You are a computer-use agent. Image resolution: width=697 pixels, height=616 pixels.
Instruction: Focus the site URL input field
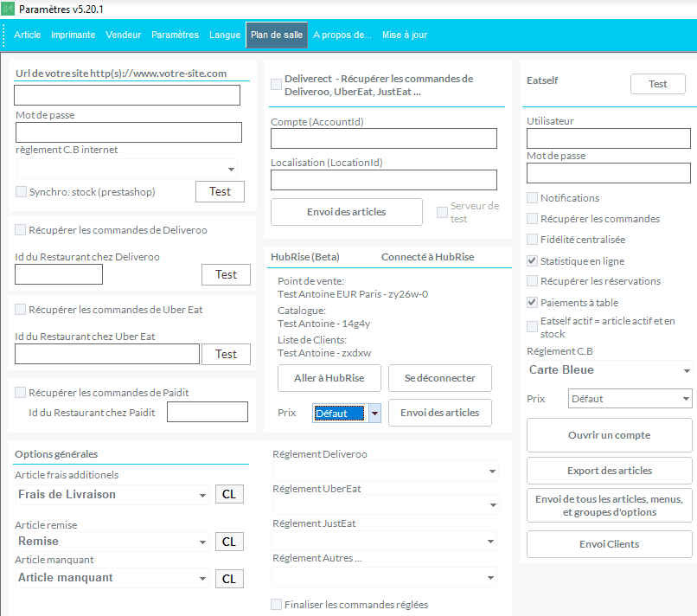point(127,95)
